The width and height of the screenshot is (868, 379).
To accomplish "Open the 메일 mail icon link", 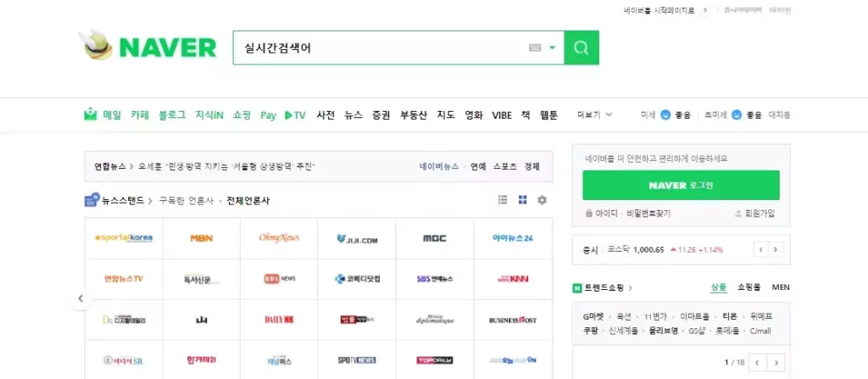I will click(90, 114).
